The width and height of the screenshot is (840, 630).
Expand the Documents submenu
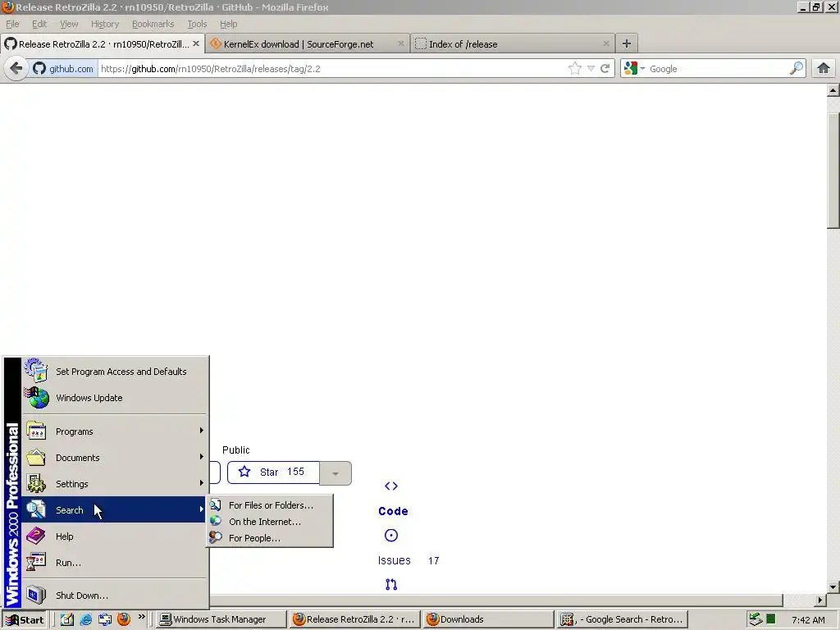pyautogui.click(x=202, y=457)
